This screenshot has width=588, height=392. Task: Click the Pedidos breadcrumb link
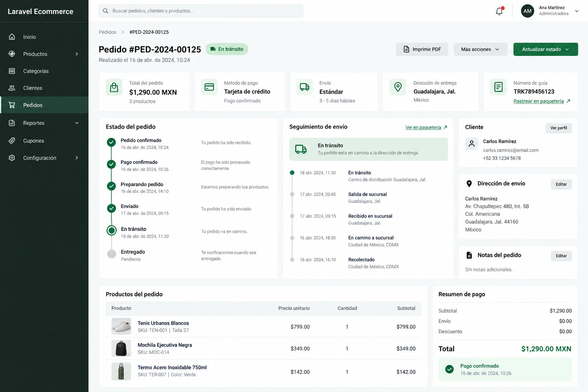pos(108,32)
